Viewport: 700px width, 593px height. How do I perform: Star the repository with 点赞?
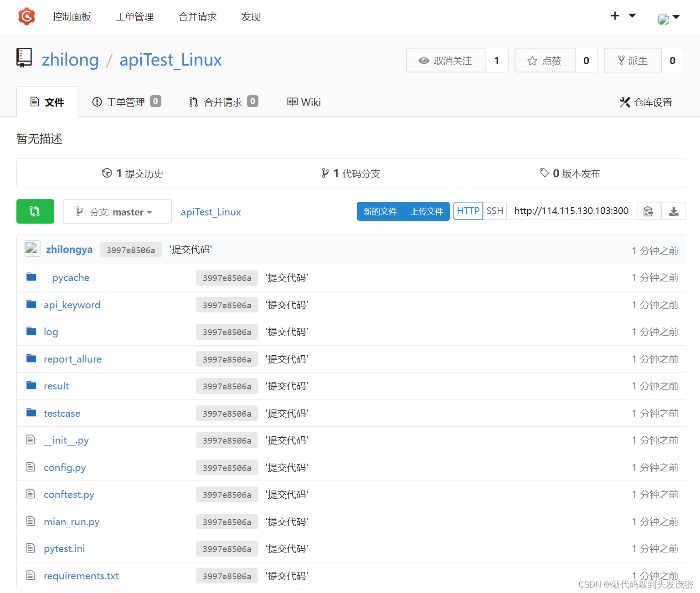(545, 61)
